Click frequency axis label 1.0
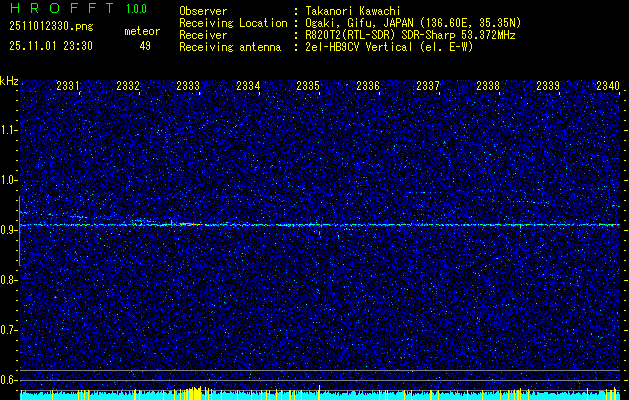Screen dimensions: 629x400 click(x=8, y=181)
